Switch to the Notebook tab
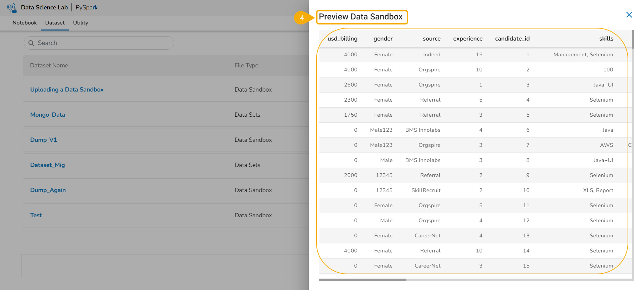 (x=24, y=23)
